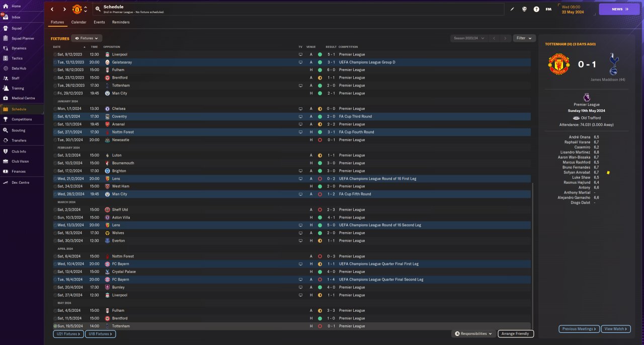Click the search bar with Schedule title
The height and width of the screenshot is (345, 644).
pos(299,9)
